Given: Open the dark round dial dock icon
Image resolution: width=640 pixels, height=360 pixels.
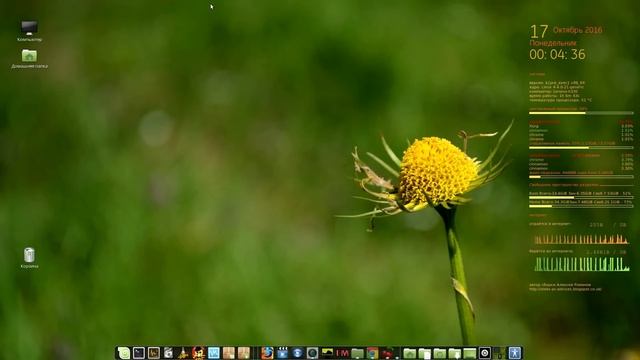Looking at the screenshot, I should [x=312, y=353].
